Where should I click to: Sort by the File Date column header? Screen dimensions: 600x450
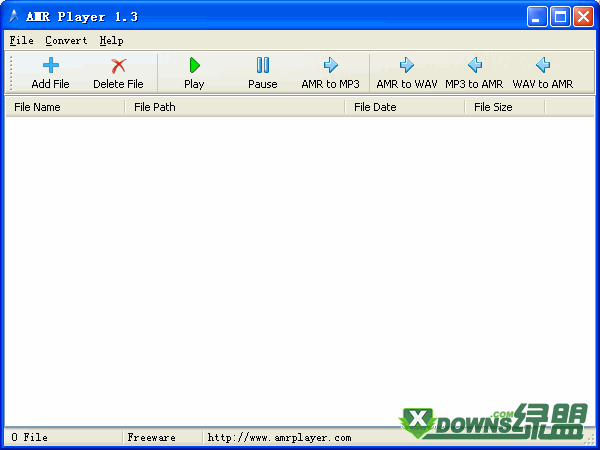coord(405,107)
